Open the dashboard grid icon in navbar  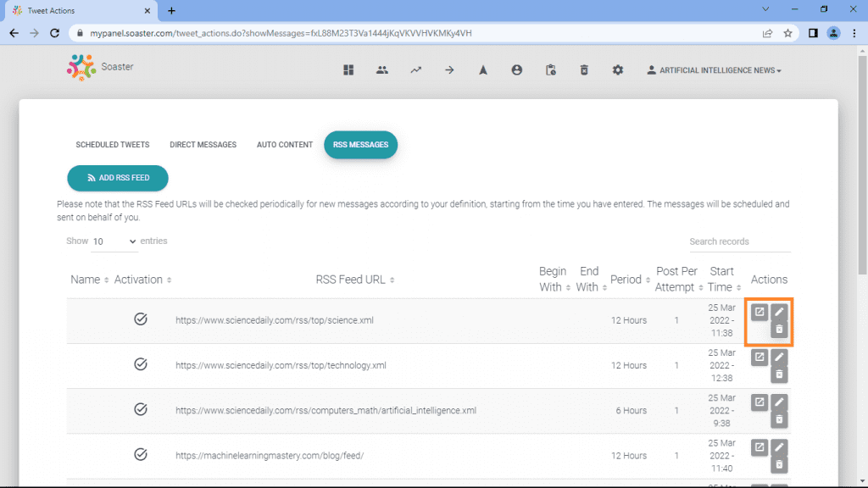point(348,70)
